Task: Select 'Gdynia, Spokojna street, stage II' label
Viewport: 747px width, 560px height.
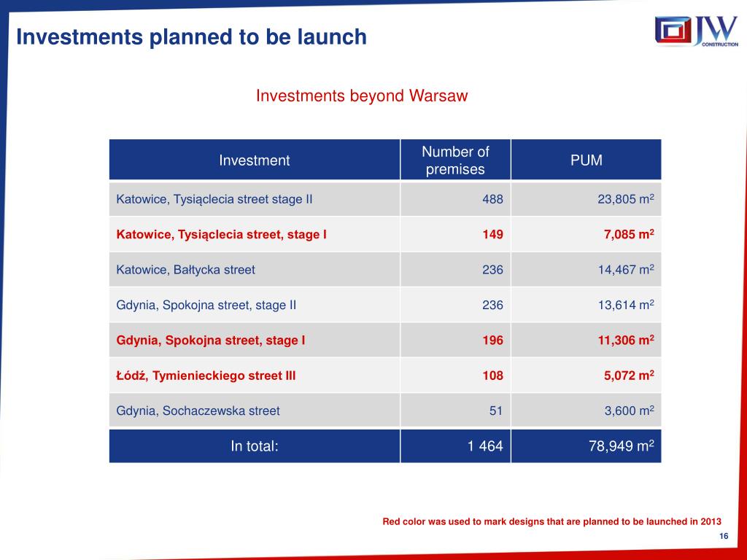Action: pyautogui.click(x=206, y=305)
